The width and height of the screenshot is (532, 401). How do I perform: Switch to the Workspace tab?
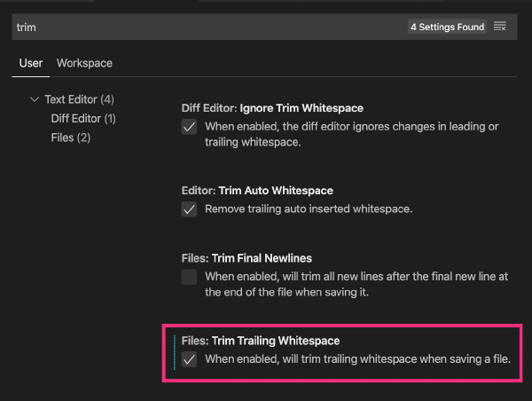point(84,63)
